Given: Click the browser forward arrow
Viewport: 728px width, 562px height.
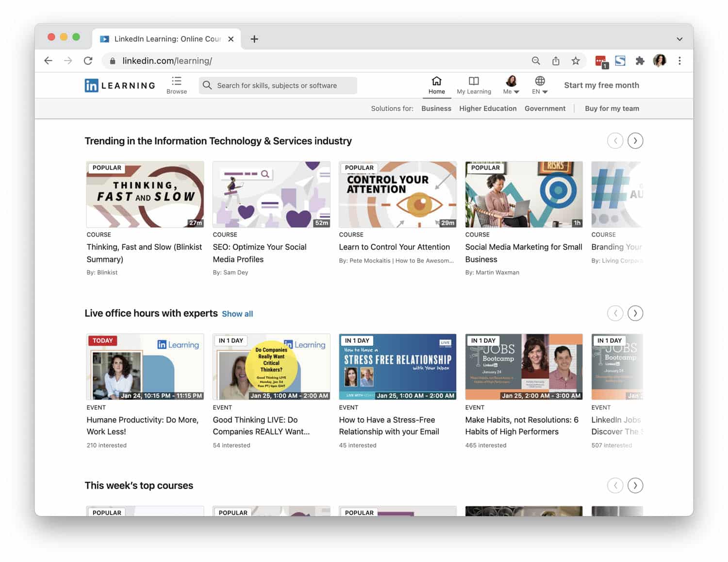Looking at the screenshot, I should [68, 61].
